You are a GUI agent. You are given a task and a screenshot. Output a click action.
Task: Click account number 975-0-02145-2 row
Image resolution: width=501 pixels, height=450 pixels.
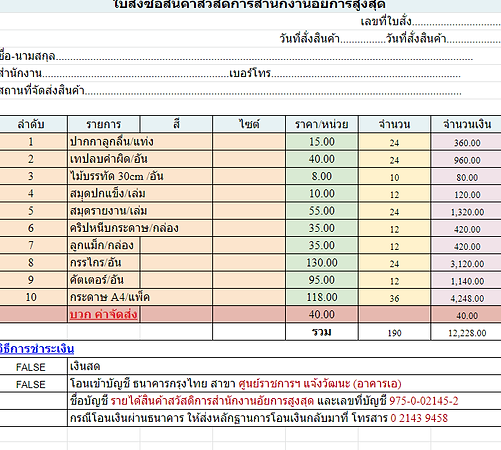pyautogui.click(x=284, y=401)
